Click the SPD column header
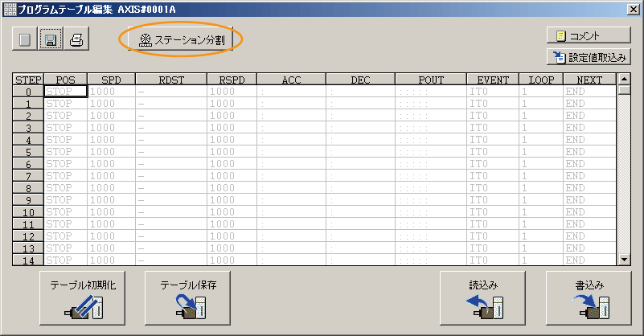Screen dimensions: 644x336 click(111, 80)
